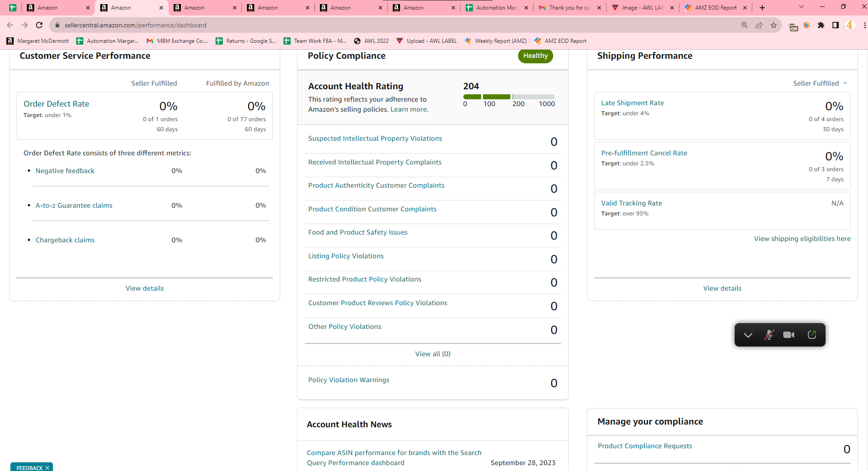Open Chrome's three-dot menu

pyautogui.click(x=864, y=25)
